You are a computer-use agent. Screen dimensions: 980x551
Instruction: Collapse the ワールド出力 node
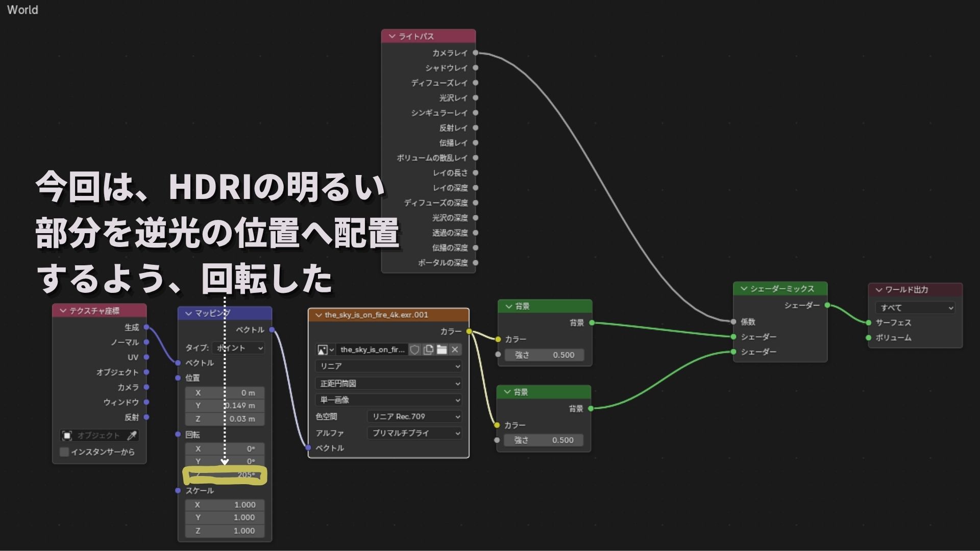[879, 290]
